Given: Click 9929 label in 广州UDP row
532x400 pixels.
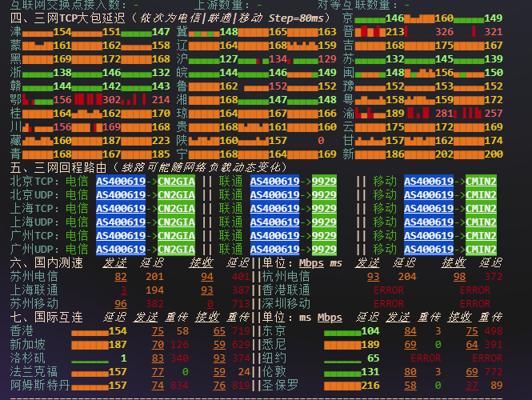Looking at the screenshot, I should 324,250.
